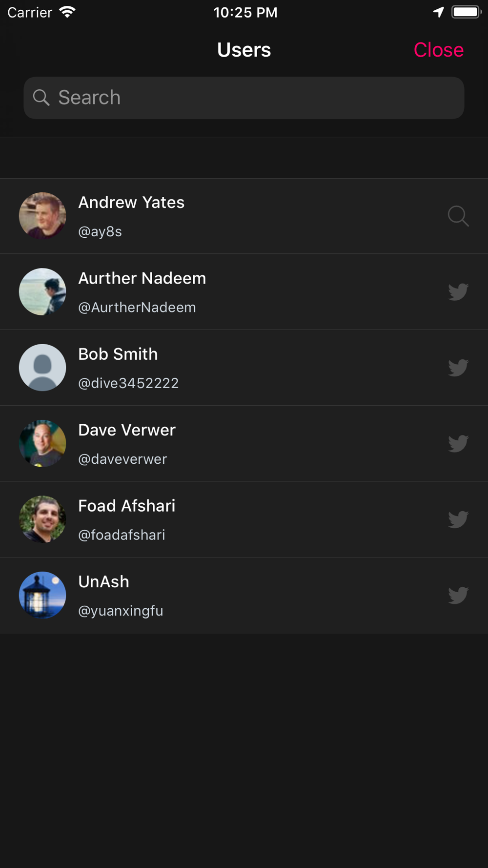Choose the Bob Smith name label

(118, 354)
